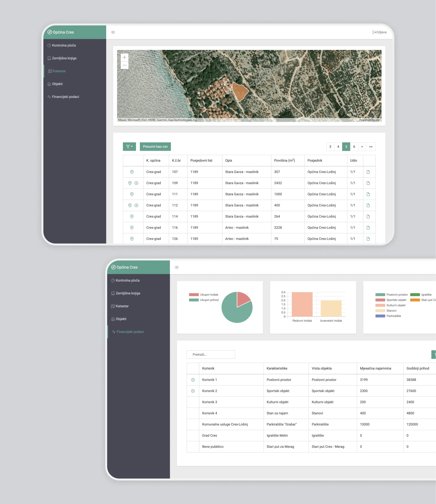Image resolution: width=436 pixels, height=504 pixels.
Task: Expand row details for parcel 109
Action: 136,183
